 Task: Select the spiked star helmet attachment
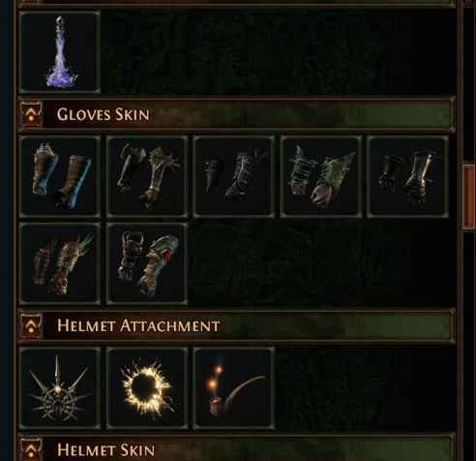60,388
